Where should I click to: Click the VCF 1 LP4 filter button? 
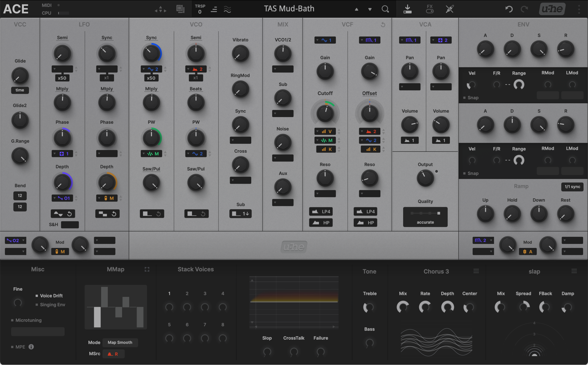(321, 211)
